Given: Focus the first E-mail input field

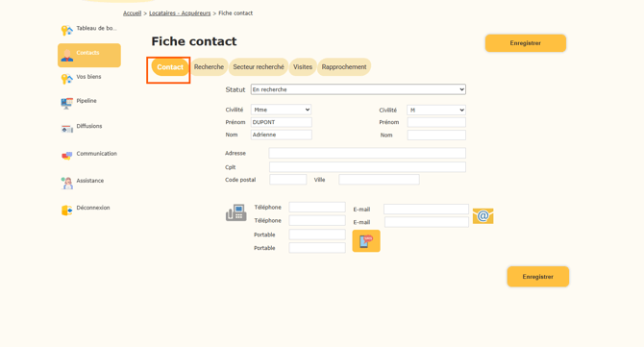Looking at the screenshot, I should [x=427, y=210].
